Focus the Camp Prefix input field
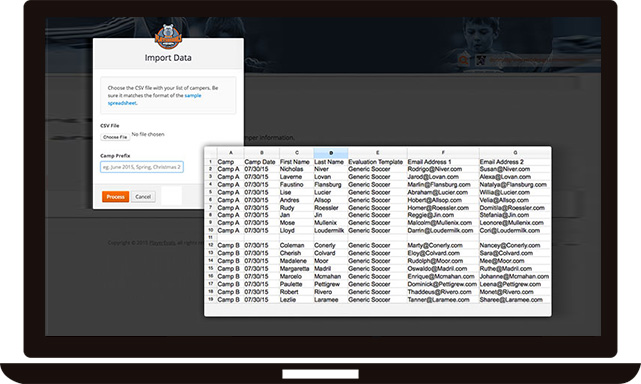Screen dimensions: 641x384 (142, 167)
